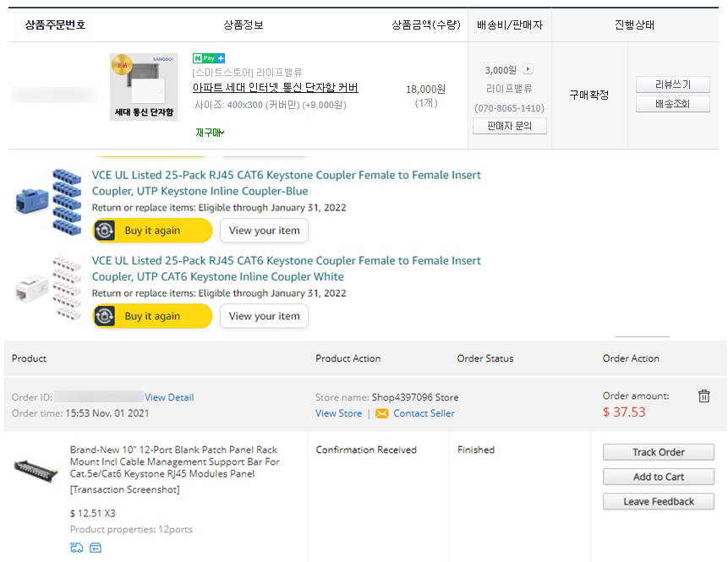Image resolution: width=728 pixels, height=562 pixels.
Task: Click View your item for the white coupler
Action: pyautogui.click(x=264, y=316)
